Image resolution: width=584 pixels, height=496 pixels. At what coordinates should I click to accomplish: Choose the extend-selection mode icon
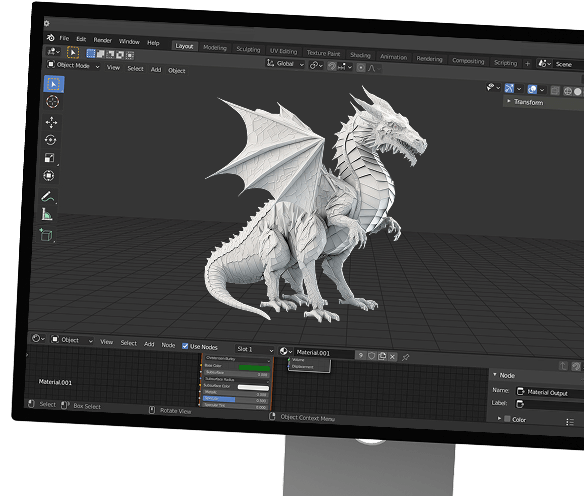[101, 54]
